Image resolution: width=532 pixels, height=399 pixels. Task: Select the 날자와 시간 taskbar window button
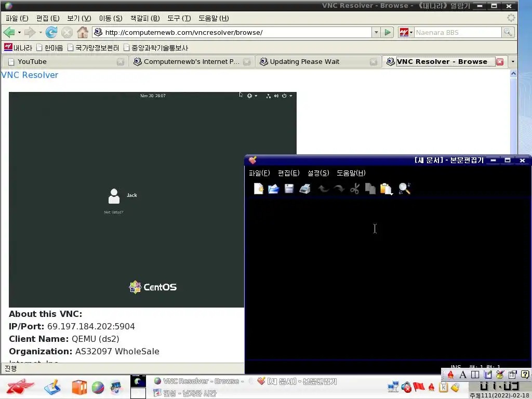184,393
